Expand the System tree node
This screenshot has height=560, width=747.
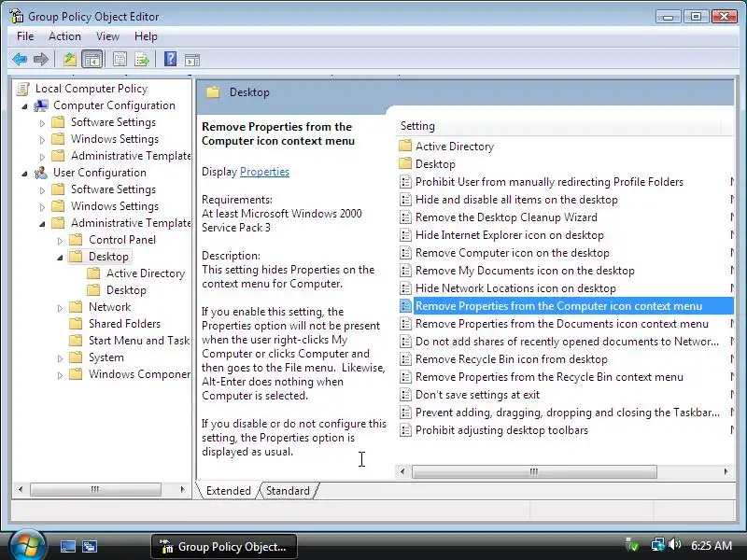point(60,358)
